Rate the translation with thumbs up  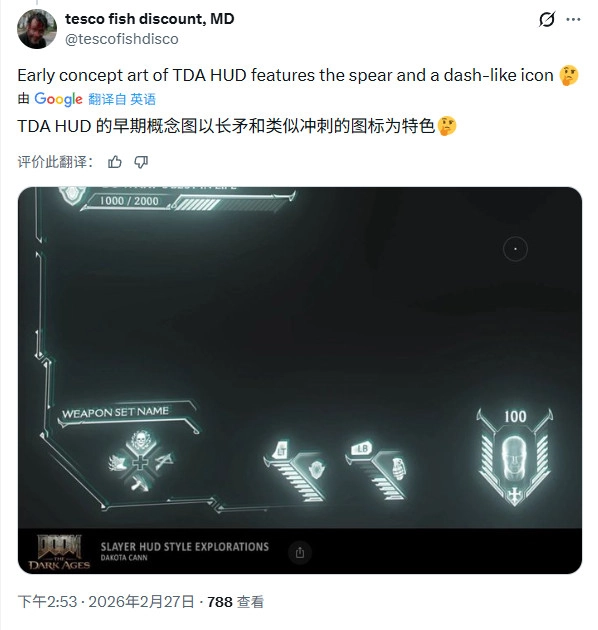(115, 162)
